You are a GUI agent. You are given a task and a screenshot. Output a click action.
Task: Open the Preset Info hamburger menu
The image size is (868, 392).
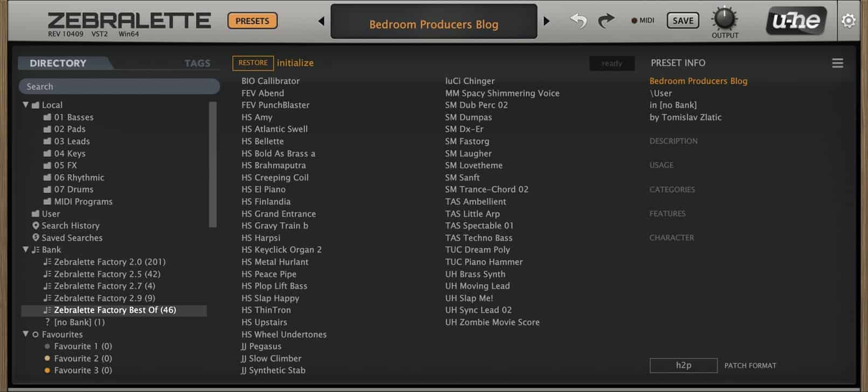click(x=837, y=63)
